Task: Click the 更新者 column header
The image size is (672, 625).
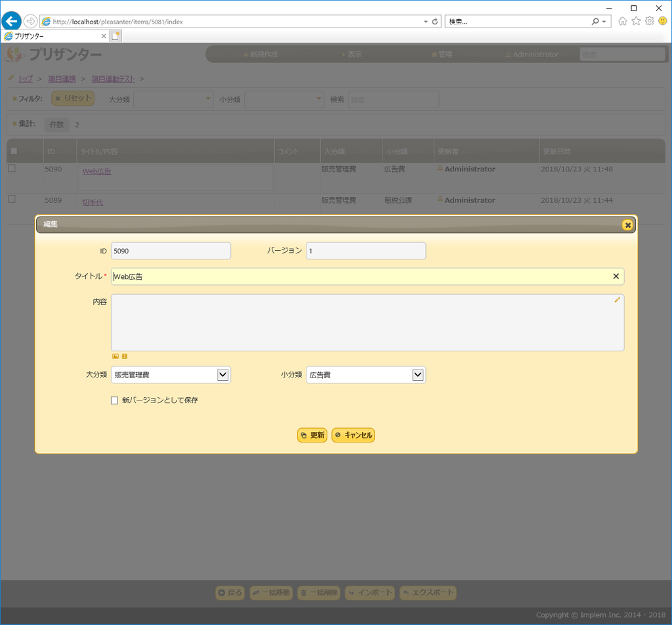Action: pyautogui.click(x=486, y=151)
